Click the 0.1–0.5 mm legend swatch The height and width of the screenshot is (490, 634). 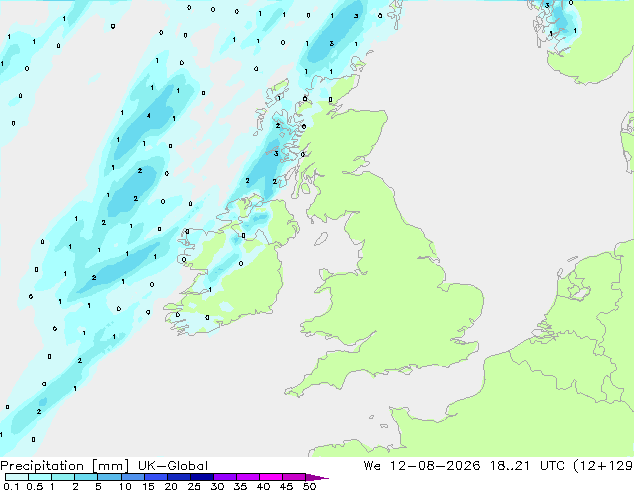(x=17, y=477)
